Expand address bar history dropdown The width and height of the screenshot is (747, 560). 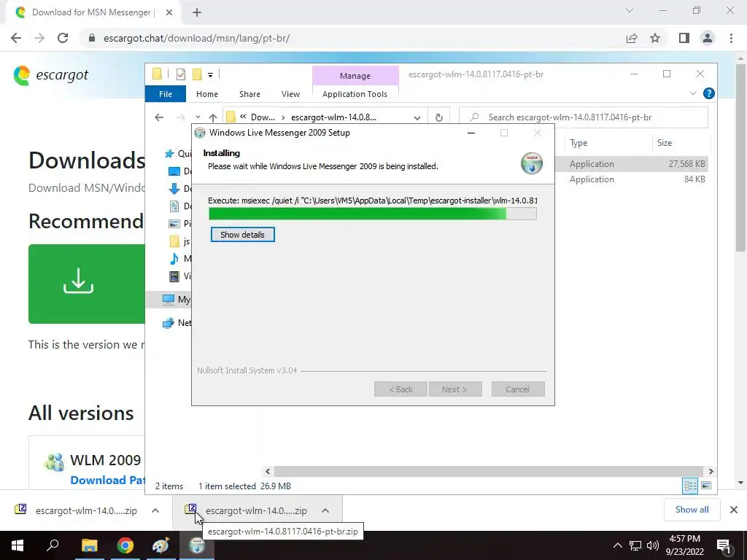417,117
